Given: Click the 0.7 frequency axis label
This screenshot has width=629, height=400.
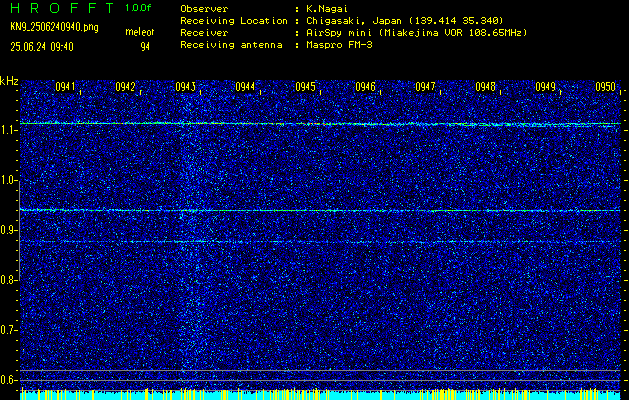Looking at the screenshot, I should point(7,330).
